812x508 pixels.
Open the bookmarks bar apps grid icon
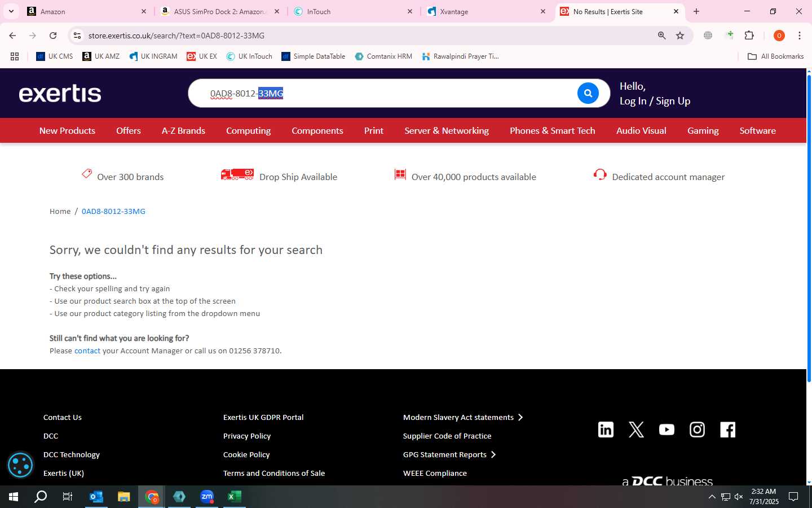(15, 56)
